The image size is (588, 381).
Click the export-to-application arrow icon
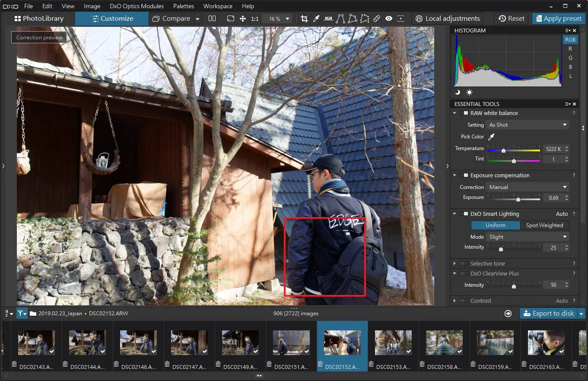508,314
